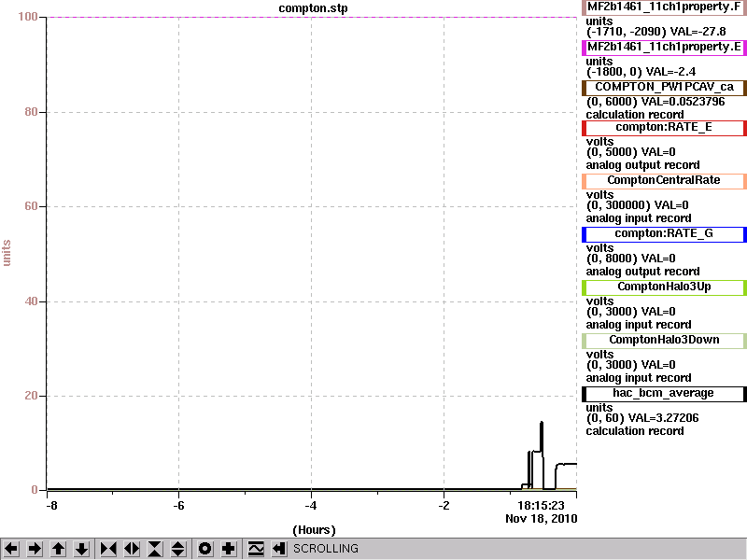
Task: Click the Nov 18, 2010 date label
Action: click(x=542, y=519)
